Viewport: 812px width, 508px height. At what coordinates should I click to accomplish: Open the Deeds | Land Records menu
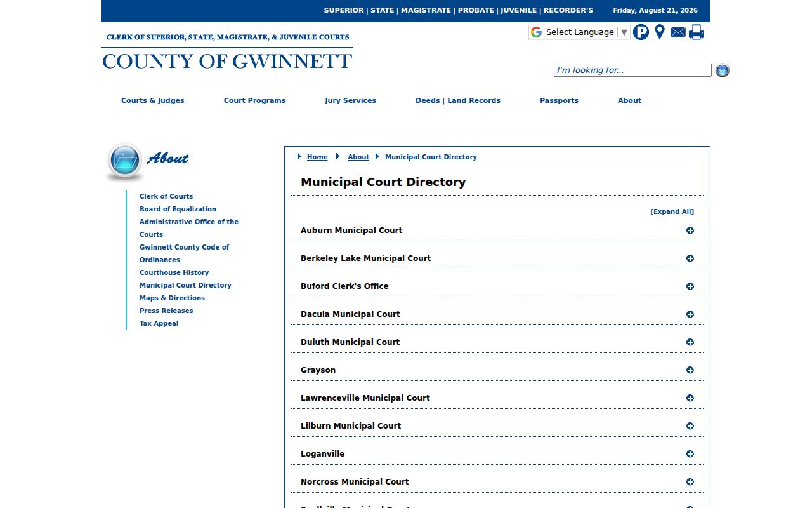pyautogui.click(x=458, y=100)
